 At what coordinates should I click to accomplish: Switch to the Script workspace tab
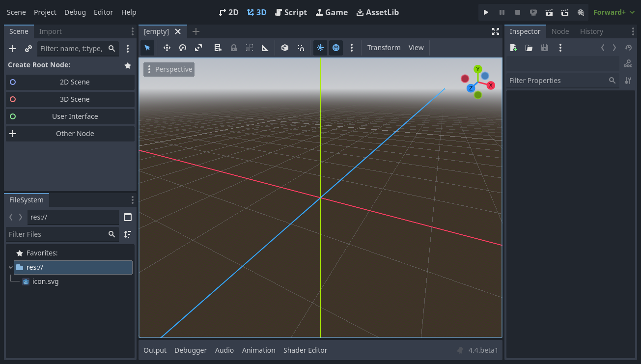tap(291, 12)
